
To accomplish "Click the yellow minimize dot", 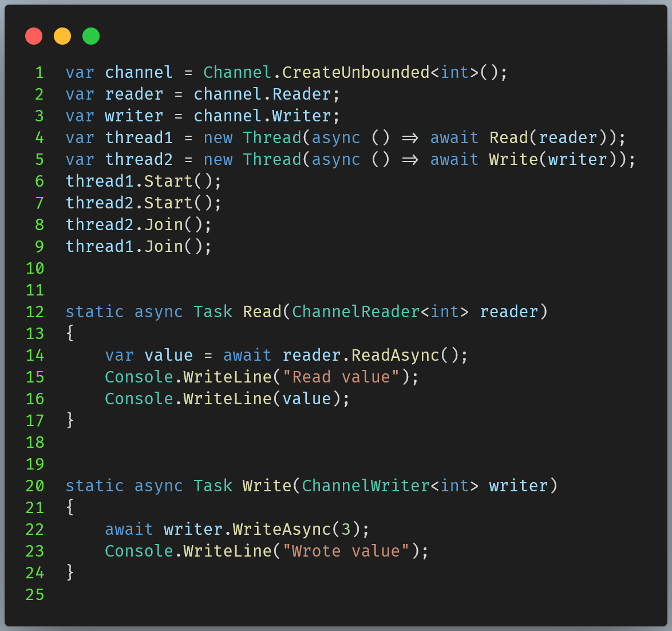I will coord(62,36).
